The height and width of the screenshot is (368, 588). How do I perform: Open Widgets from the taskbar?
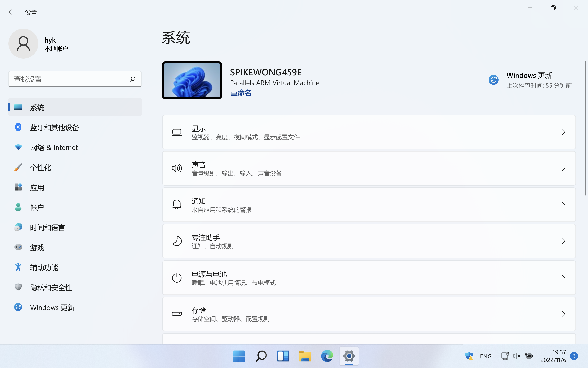(x=283, y=356)
